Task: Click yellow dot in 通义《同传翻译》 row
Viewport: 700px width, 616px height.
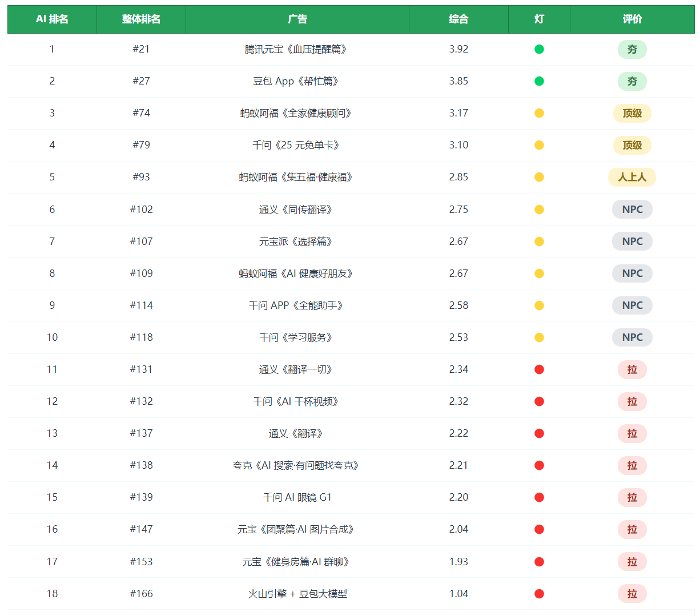Action: (539, 210)
